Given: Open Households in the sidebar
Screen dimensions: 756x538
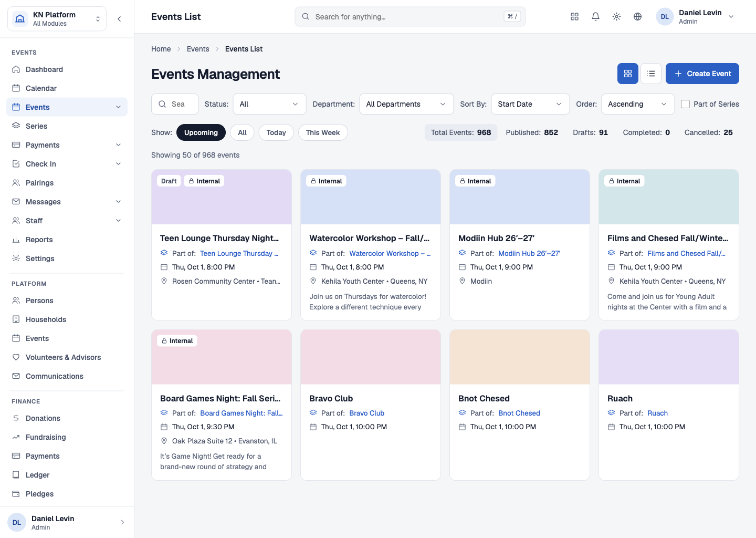Looking at the screenshot, I should click(x=67, y=319).
